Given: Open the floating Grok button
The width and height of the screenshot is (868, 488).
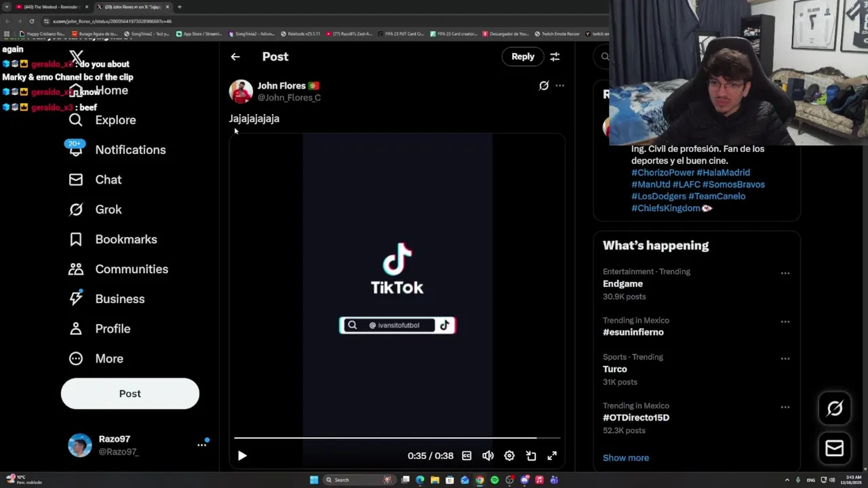Looking at the screenshot, I should click(835, 408).
